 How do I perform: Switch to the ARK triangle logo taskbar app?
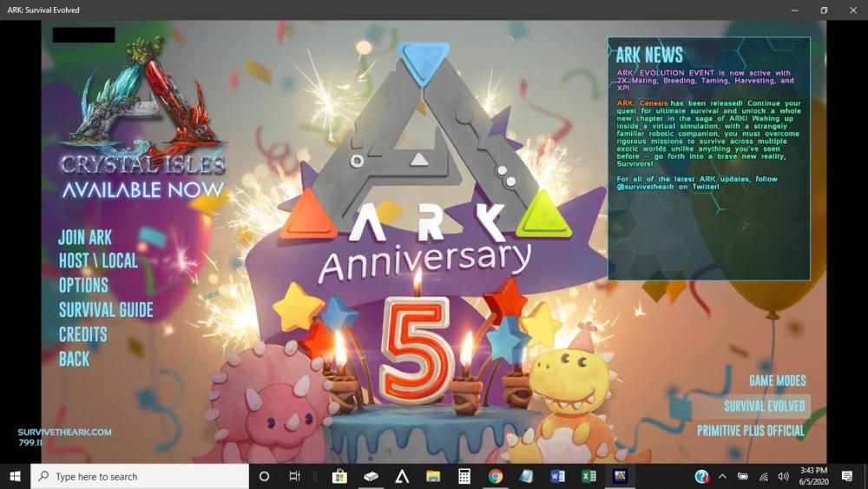click(402, 476)
